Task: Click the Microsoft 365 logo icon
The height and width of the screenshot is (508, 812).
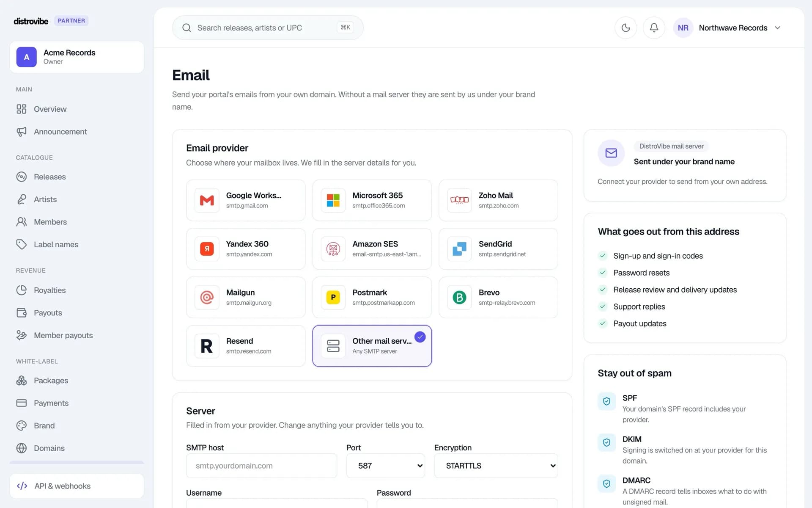Action: tap(333, 200)
